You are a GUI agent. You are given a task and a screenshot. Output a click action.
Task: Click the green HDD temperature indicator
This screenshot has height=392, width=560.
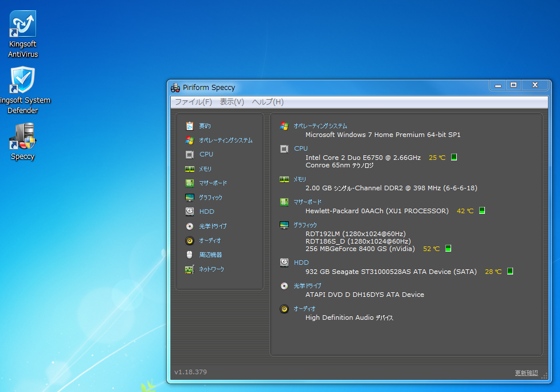point(510,272)
